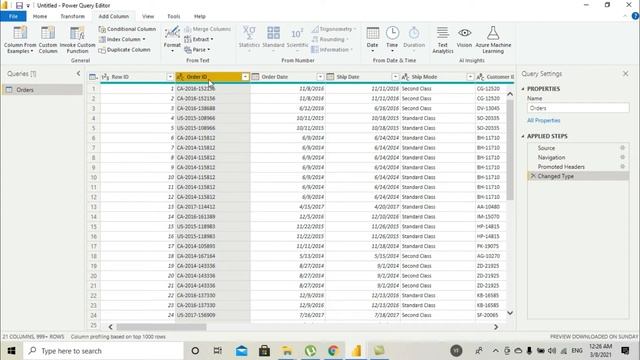Screen dimensions: 640x360
Task: Click the horizontal scrollbar right arrow
Action: (x=496, y=327)
